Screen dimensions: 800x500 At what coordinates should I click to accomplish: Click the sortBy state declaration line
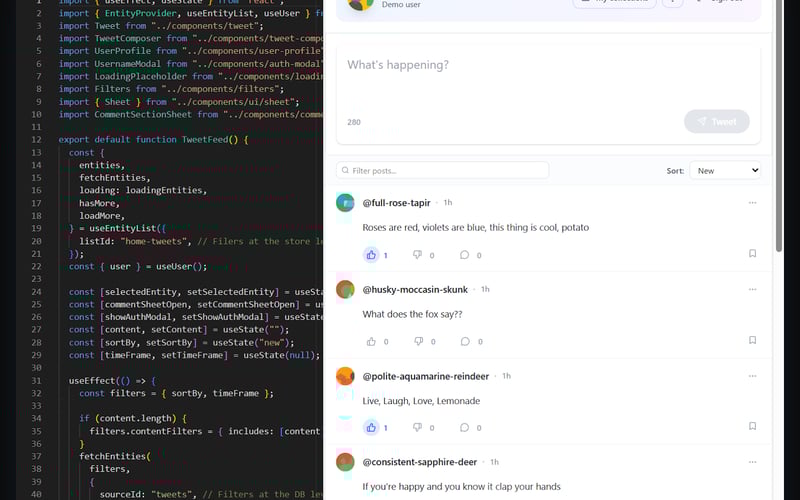click(x=181, y=342)
